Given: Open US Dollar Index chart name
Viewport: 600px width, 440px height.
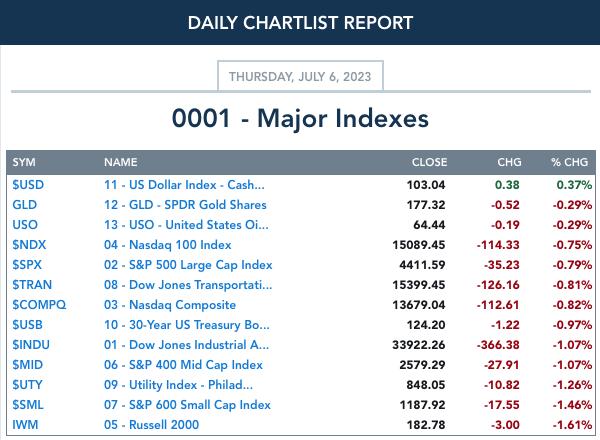Looking at the screenshot, I should pyautogui.click(x=184, y=185).
